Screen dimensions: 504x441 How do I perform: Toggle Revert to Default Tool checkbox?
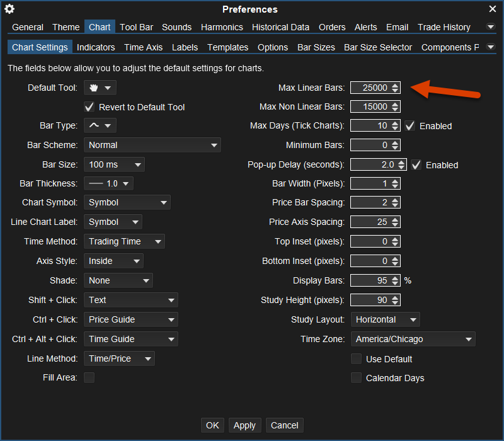pos(89,107)
